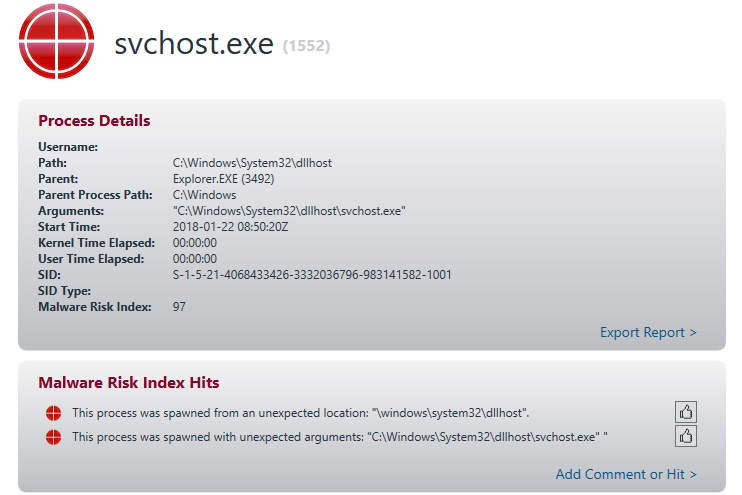Click the SID value starting S-1-5-21
This screenshot has height=495, width=742.
point(312,275)
